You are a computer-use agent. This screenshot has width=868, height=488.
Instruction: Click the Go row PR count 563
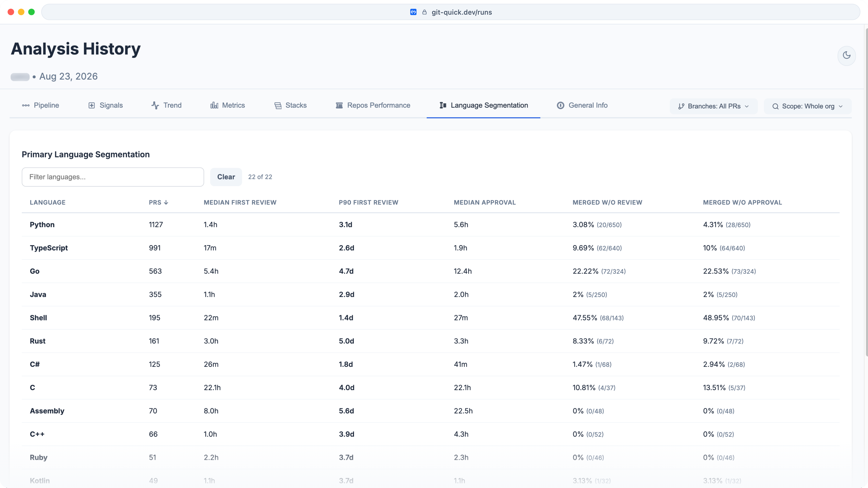click(155, 271)
